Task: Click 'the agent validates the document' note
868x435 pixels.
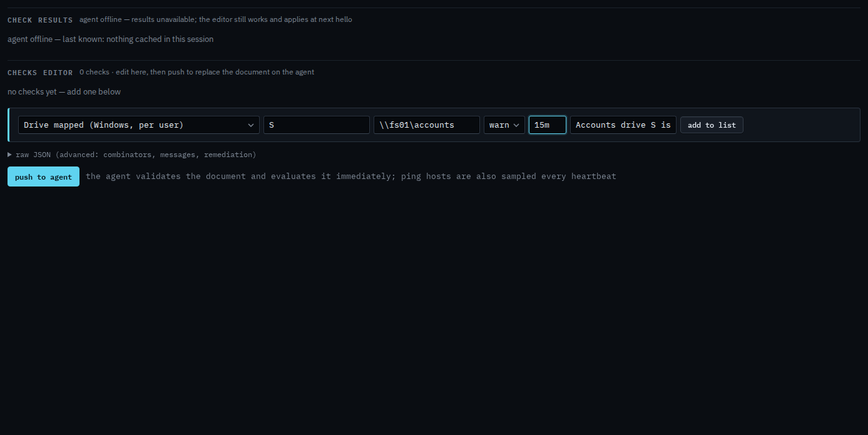Action: coord(351,177)
